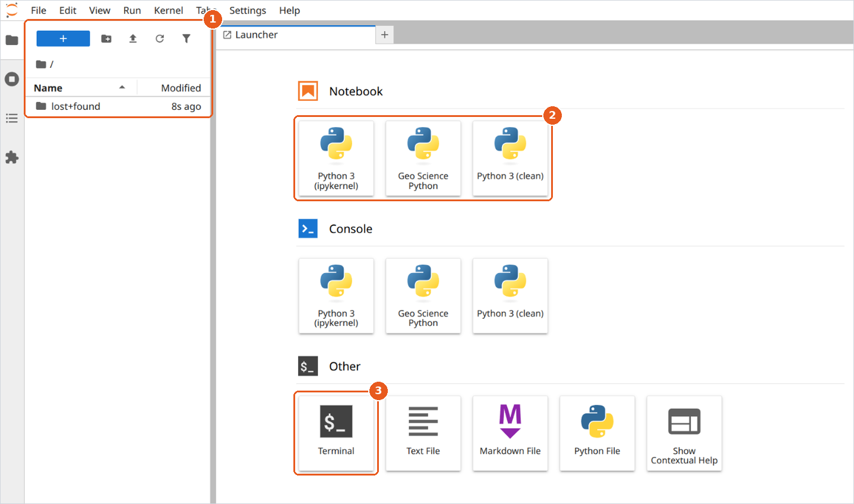This screenshot has height=504, width=854.
Task: Open the Kernel menu
Action: point(169,10)
